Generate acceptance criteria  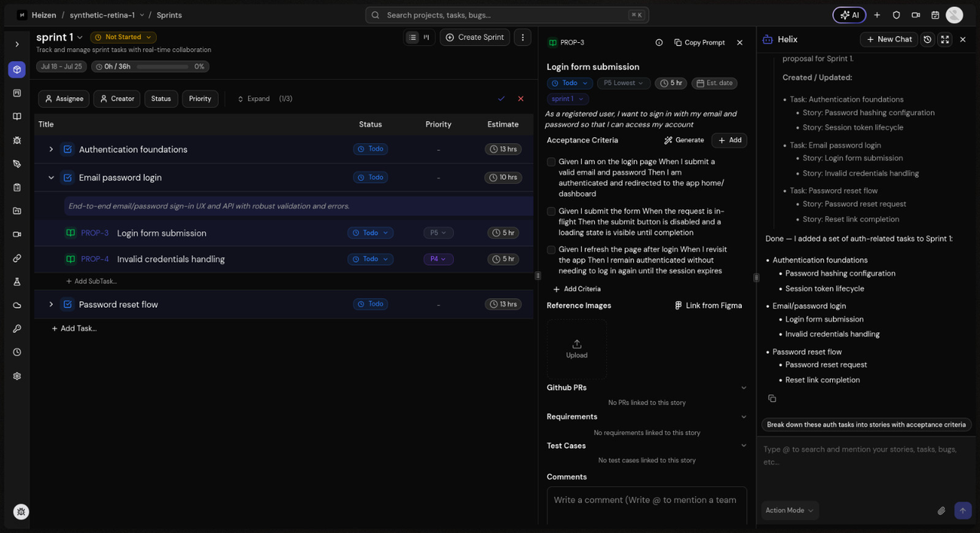click(684, 140)
